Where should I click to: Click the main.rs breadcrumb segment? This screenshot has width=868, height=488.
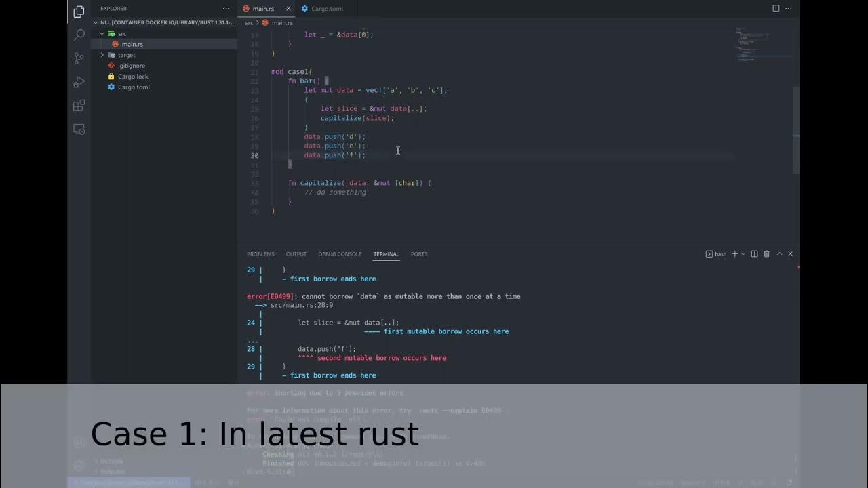[x=282, y=23]
